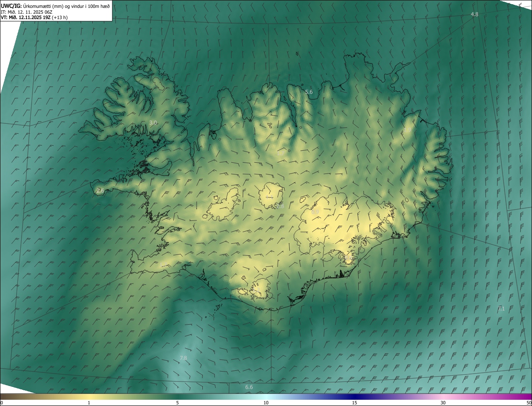Click the 2.6 value on the western peninsula tip
This screenshot has height=406, width=532.
click(x=100, y=191)
